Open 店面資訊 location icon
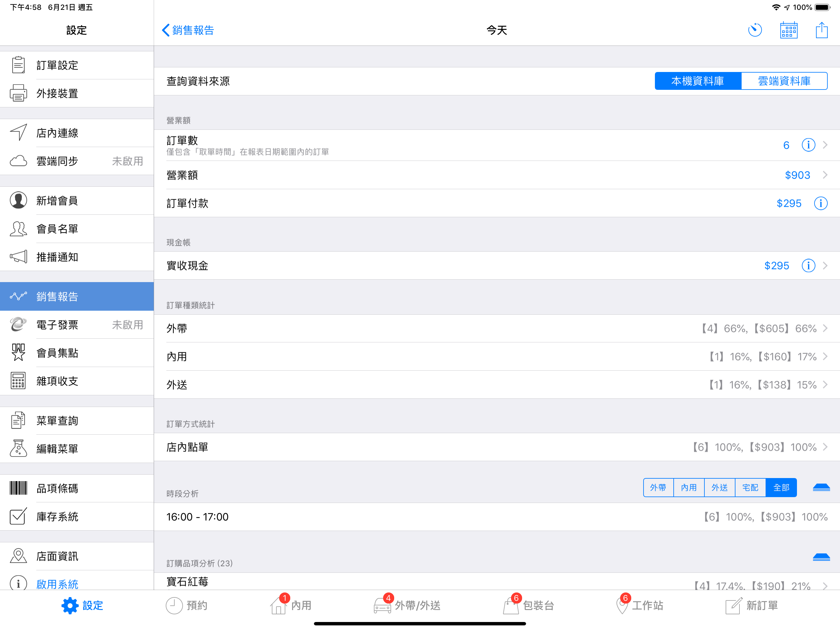 pyautogui.click(x=18, y=556)
